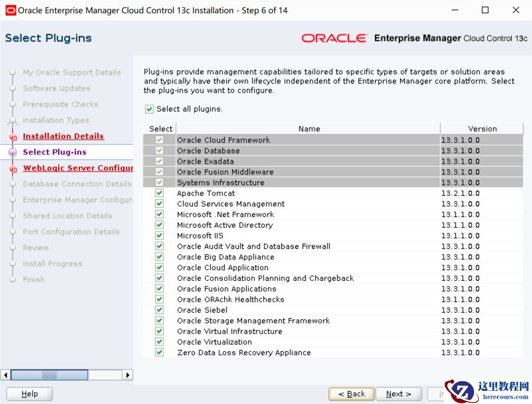Click the disabled Oracle Fusion Middleware checkbox
The height and width of the screenshot is (404, 532).
click(x=159, y=172)
